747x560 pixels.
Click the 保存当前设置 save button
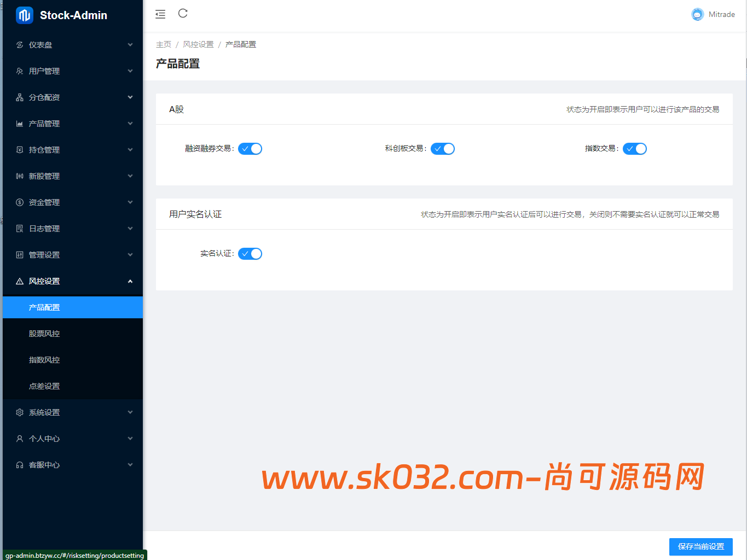tap(701, 546)
